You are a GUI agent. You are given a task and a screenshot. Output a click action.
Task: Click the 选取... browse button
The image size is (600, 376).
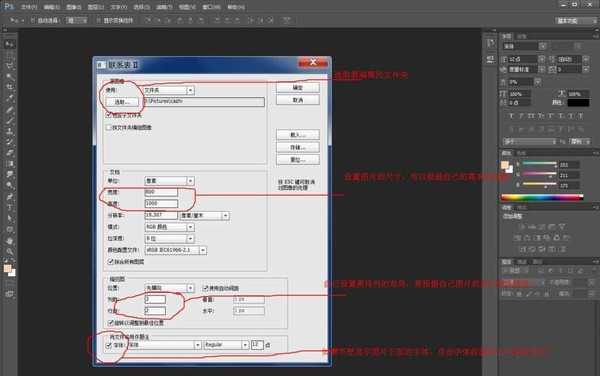click(122, 102)
